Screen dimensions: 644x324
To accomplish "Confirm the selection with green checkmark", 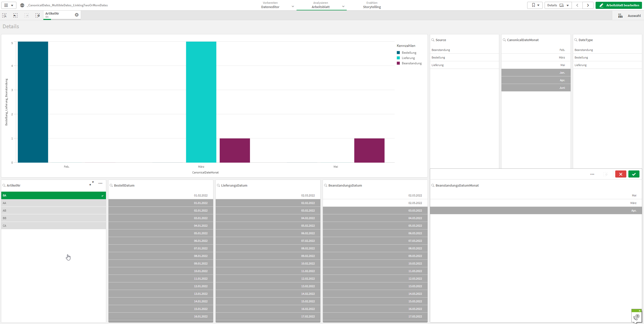I will [x=634, y=174].
